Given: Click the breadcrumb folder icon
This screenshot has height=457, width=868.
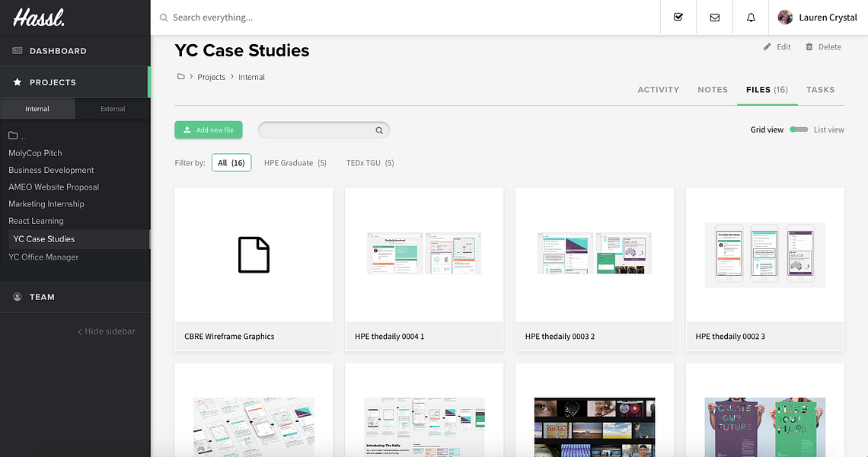Looking at the screenshot, I should tap(180, 76).
